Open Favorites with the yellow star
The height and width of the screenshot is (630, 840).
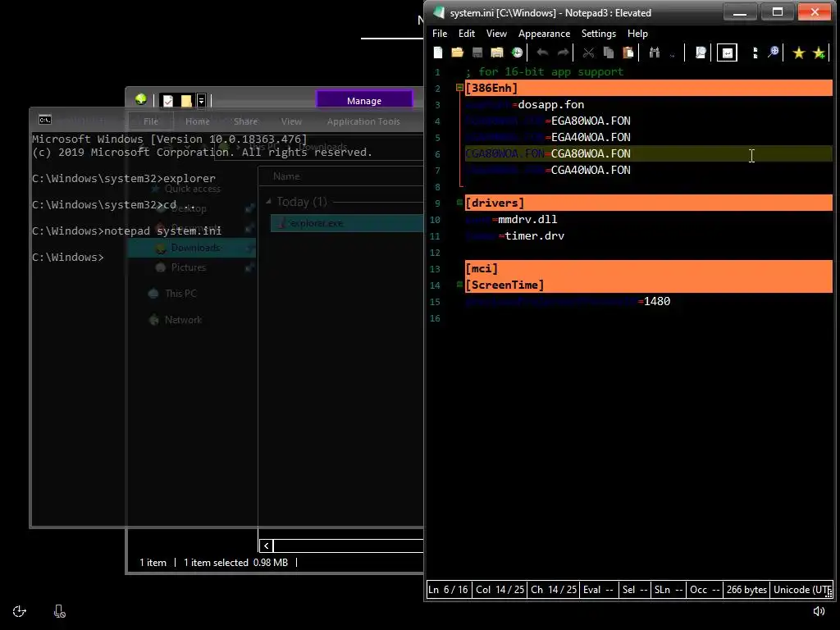[799, 52]
